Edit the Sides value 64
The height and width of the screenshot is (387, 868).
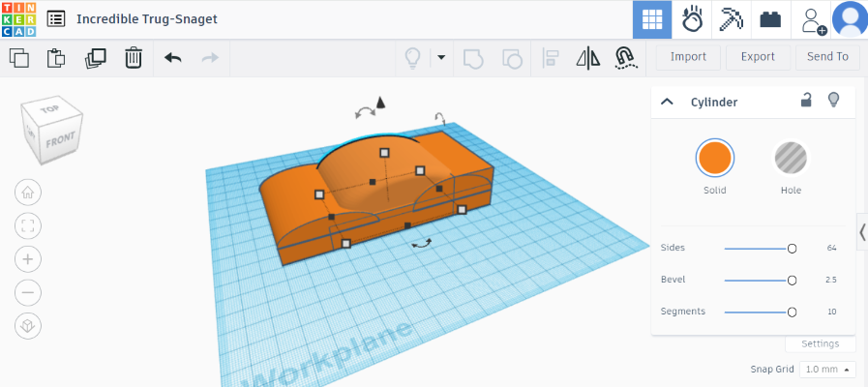pyautogui.click(x=831, y=248)
